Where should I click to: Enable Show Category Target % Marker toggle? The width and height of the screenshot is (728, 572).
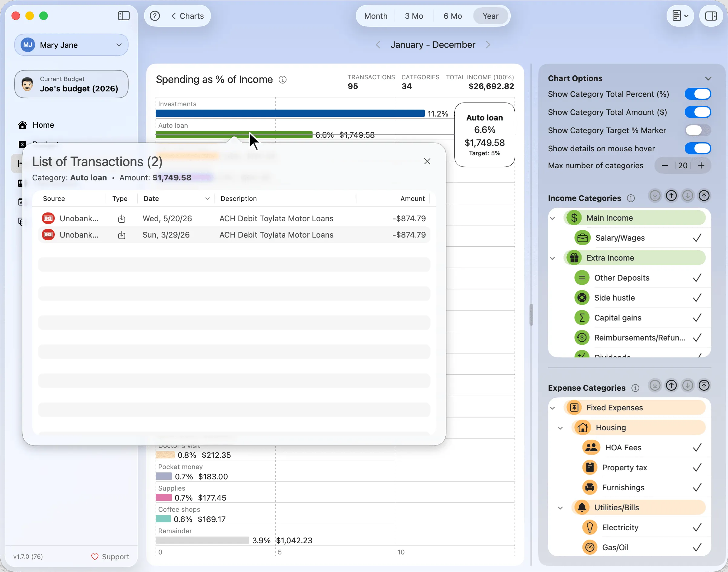coord(698,130)
